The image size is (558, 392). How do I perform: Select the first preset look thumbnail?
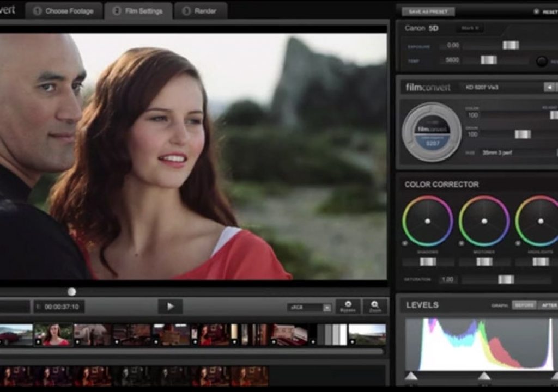point(16,376)
